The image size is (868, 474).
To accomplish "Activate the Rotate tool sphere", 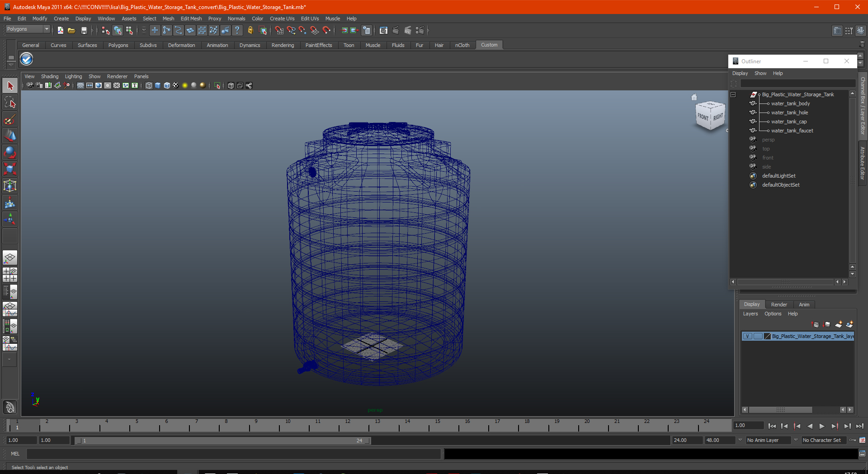I will click(x=10, y=153).
